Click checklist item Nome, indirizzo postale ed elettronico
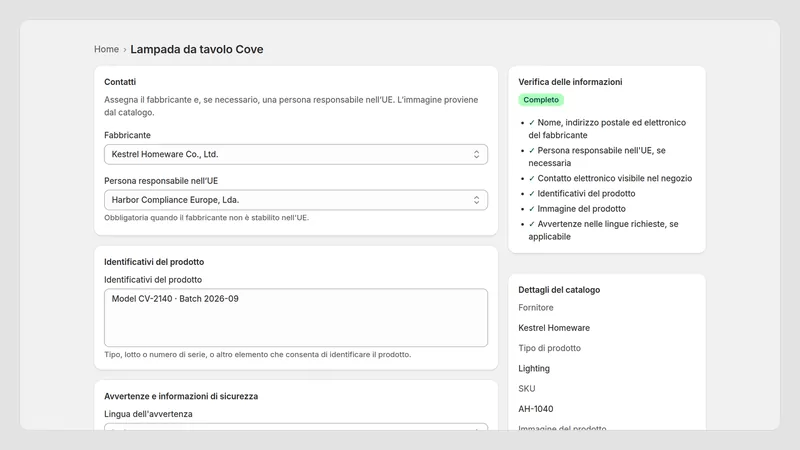Image resolution: width=800 pixels, height=450 pixels. pos(607,129)
